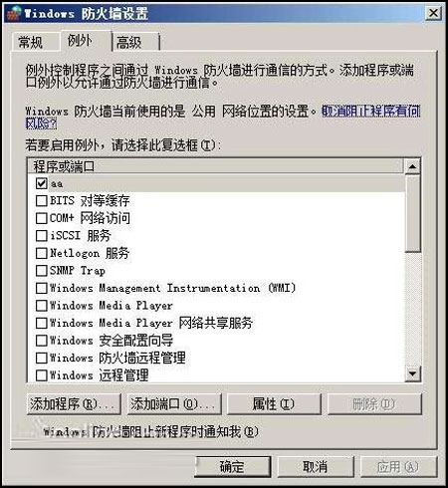Click the exceptions list scrollbar thumb
The width and height of the screenshot is (448, 488).
coord(412,213)
